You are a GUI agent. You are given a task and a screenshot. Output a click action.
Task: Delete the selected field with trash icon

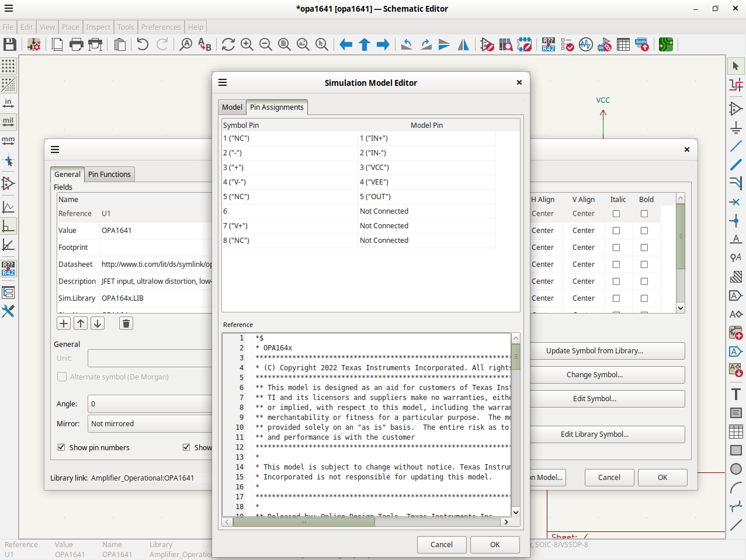pos(126,323)
